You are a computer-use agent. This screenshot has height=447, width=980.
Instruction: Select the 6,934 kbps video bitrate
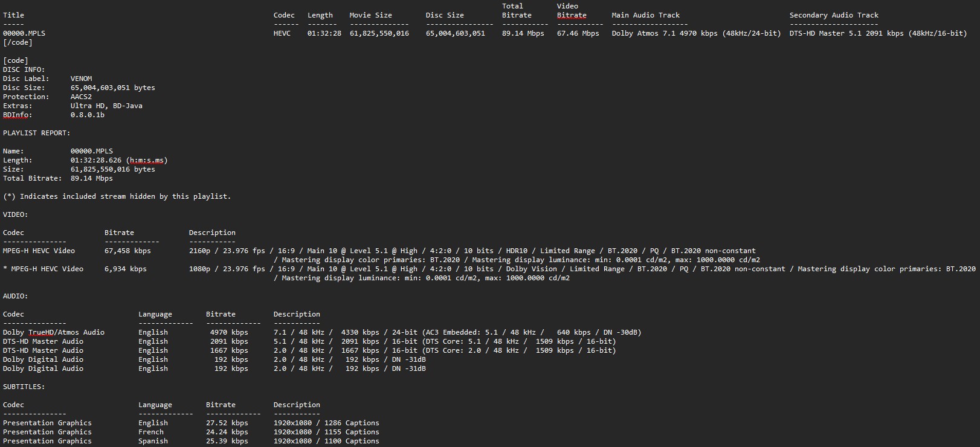[126, 269]
